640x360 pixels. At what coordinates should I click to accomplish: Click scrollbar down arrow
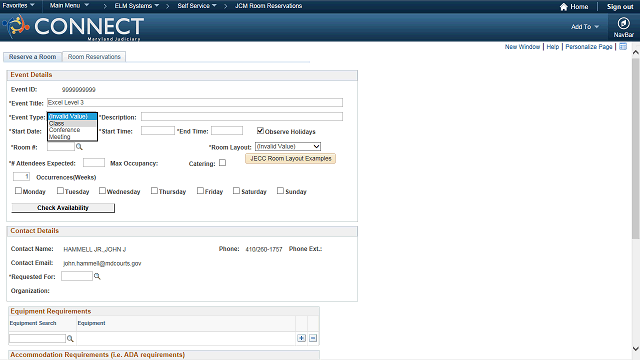636,349
